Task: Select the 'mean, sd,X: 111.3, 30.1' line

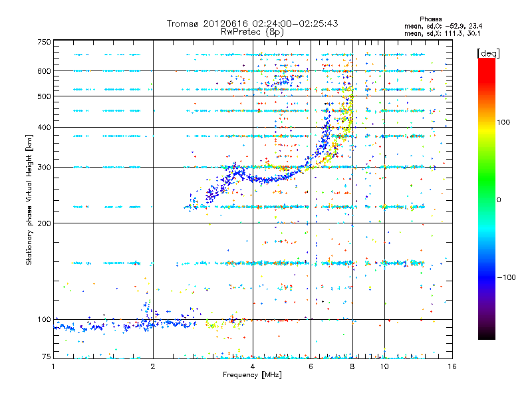Action: tap(442, 33)
